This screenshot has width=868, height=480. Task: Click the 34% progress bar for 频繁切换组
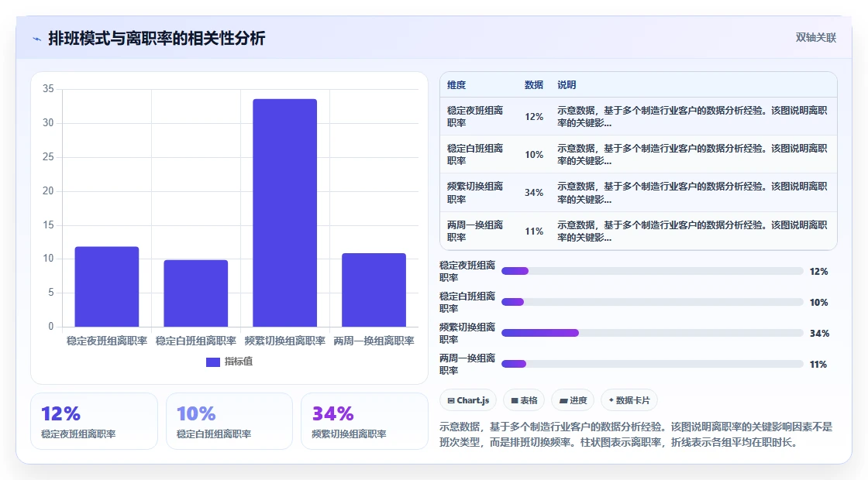[652, 333]
